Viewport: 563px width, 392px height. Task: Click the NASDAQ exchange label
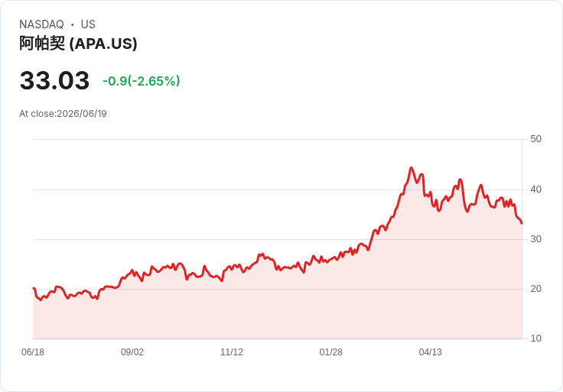click(x=41, y=24)
